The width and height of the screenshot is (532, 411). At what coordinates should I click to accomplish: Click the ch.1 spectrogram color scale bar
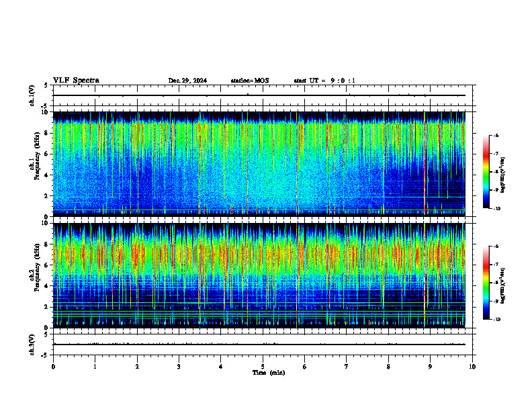tap(486, 172)
